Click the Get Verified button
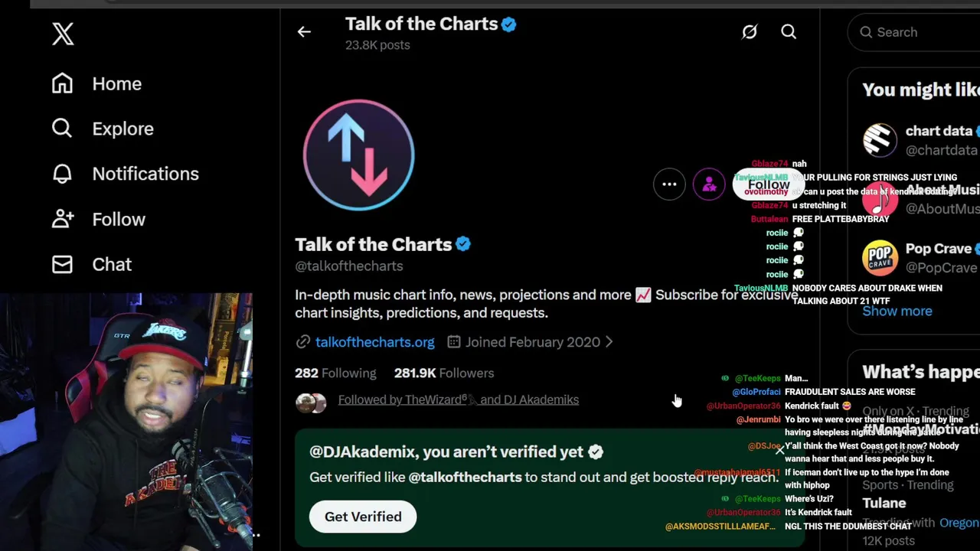Image resolution: width=980 pixels, height=551 pixels. pyautogui.click(x=363, y=517)
